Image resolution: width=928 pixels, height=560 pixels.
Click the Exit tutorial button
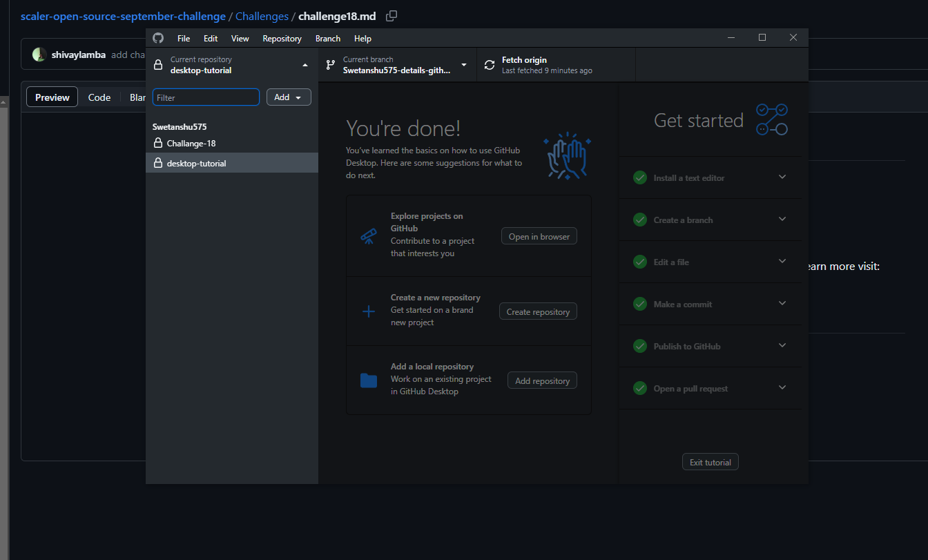pos(710,461)
